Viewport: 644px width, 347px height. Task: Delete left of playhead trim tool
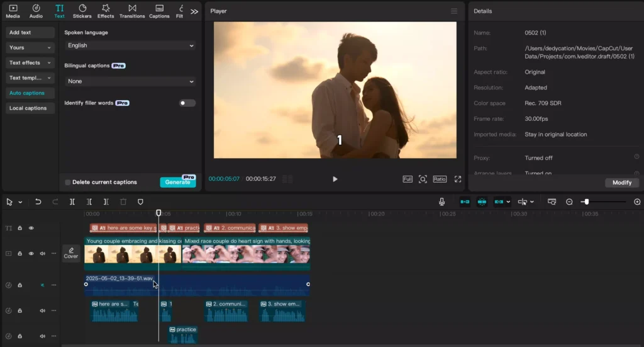click(x=89, y=202)
